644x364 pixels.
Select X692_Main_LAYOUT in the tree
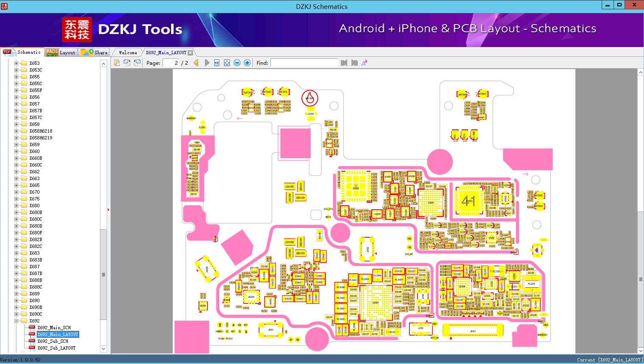point(58,334)
